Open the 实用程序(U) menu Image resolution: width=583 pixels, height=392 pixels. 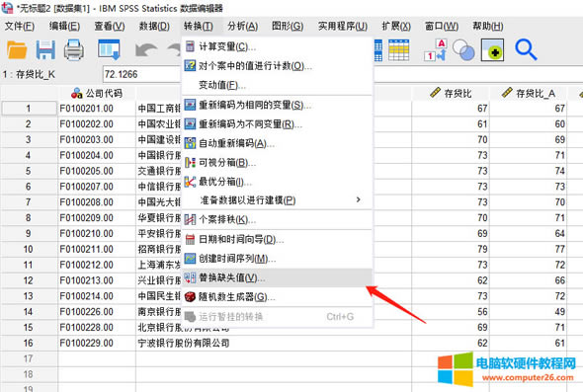click(x=343, y=26)
